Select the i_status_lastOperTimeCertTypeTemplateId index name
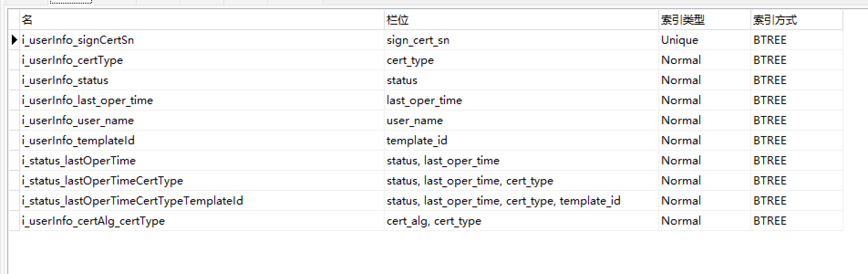Viewport: 868px width, 274px height. click(133, 201)
